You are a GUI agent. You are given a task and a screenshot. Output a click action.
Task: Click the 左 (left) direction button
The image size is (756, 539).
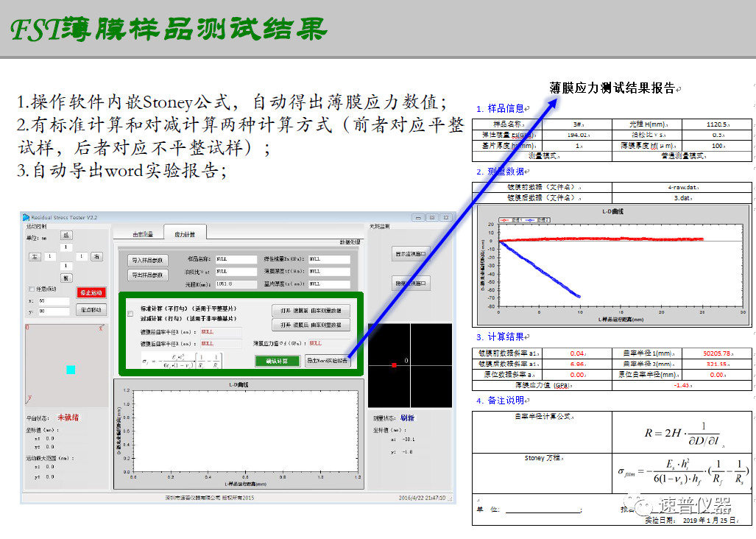35,257
